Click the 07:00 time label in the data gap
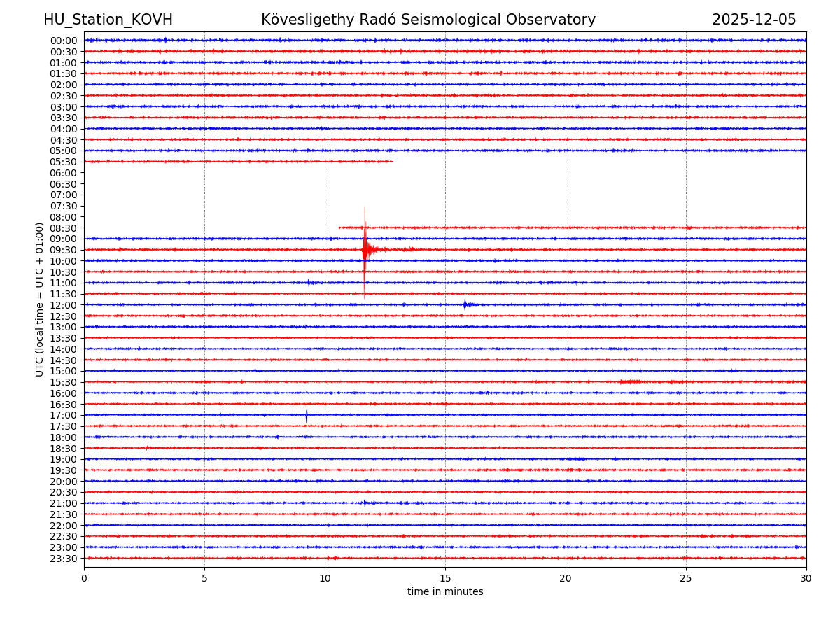Viewport: 840px width, 630px height. (64, 195)
